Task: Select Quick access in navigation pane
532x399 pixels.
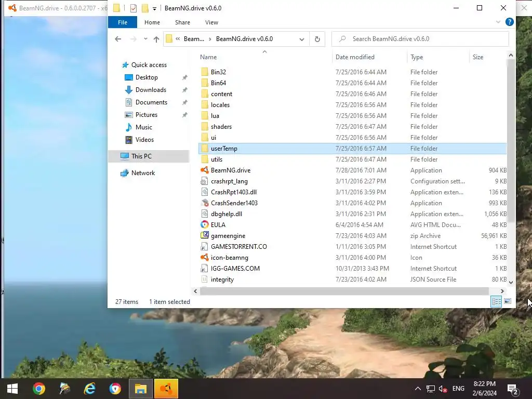Action: (x=149, y=65)
